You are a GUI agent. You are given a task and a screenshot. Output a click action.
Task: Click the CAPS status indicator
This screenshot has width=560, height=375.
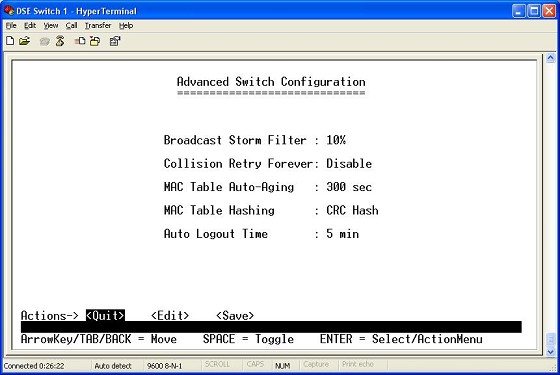(255, 364)
